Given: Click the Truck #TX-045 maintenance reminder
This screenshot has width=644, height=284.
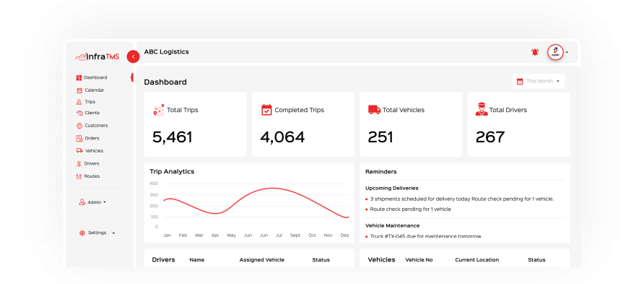Looking at the screenshot, I should pyautogui.click(x=425, y=236).
